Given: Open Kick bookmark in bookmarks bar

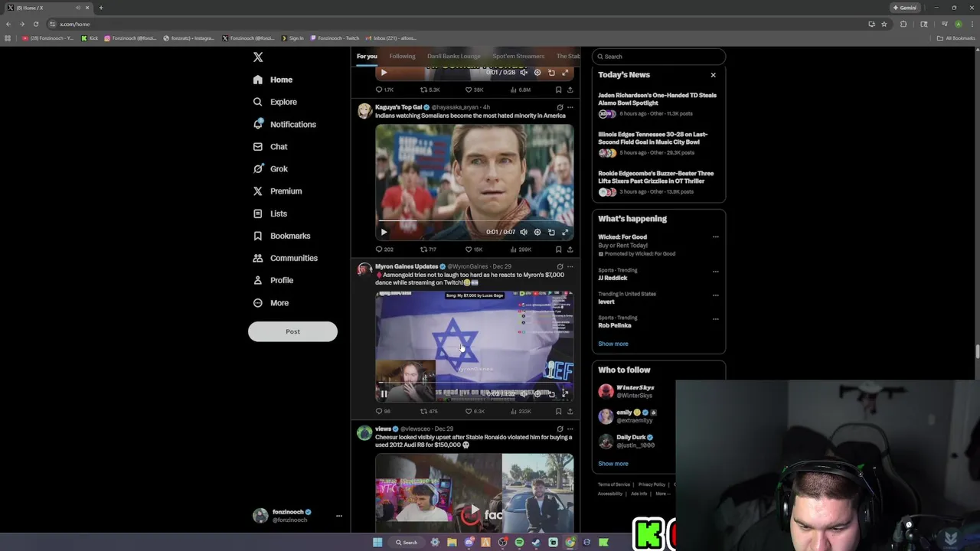Looking at the screenshot, I should coord(90,38).
